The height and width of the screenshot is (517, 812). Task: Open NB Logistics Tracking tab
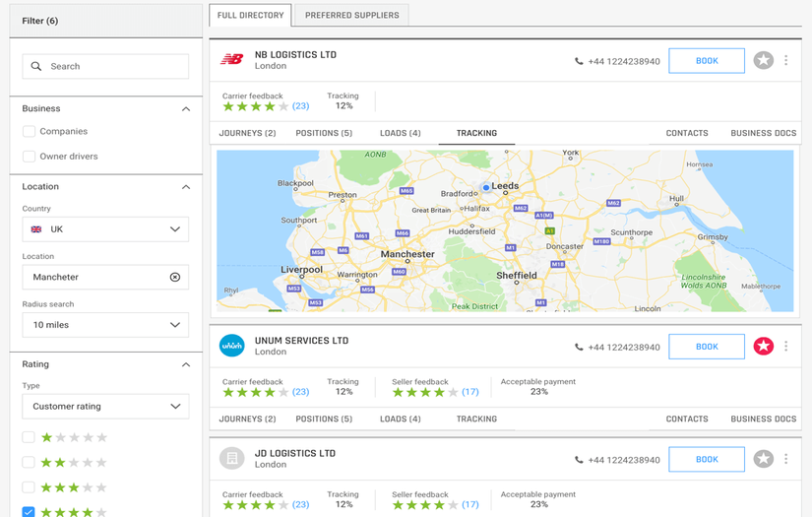476,133
